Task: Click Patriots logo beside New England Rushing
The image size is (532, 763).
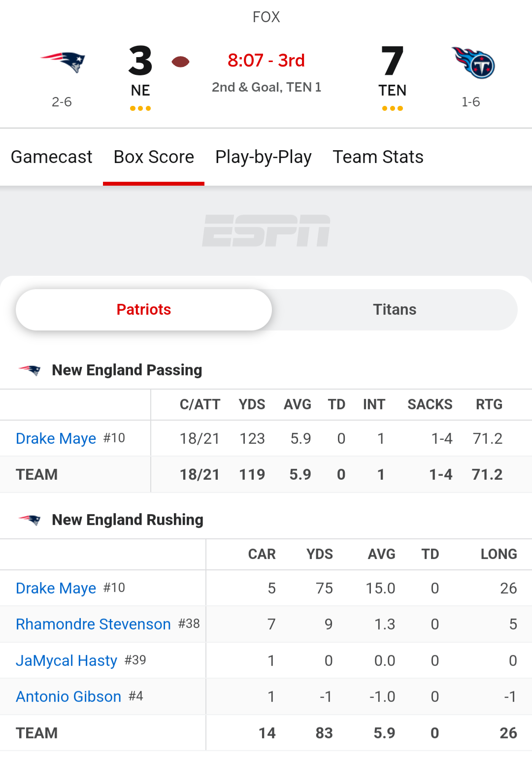Action: 30,520
